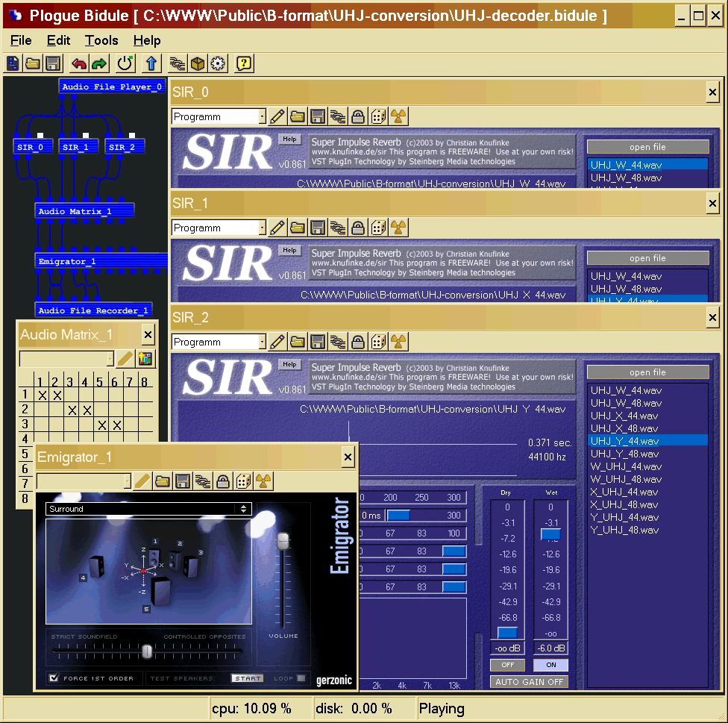Click the folder icon in Emigrator_1 panel
The height and width of the screenshot is (723, 728).
pos(163,481)
